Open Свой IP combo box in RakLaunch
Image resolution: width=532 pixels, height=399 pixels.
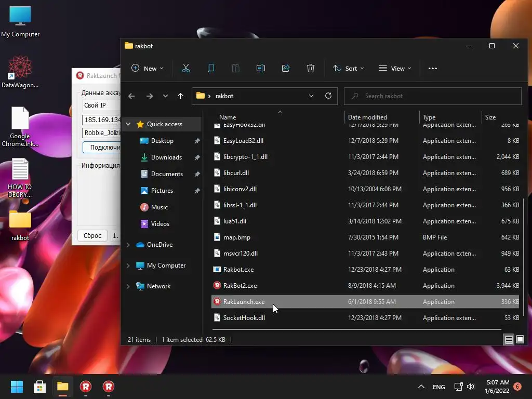coord(101,105)
